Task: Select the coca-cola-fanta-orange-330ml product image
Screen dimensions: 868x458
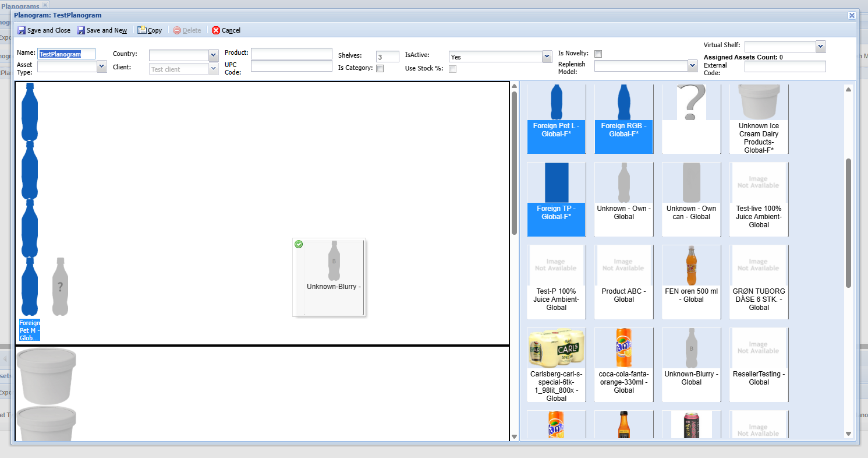Action: (623, 348)
